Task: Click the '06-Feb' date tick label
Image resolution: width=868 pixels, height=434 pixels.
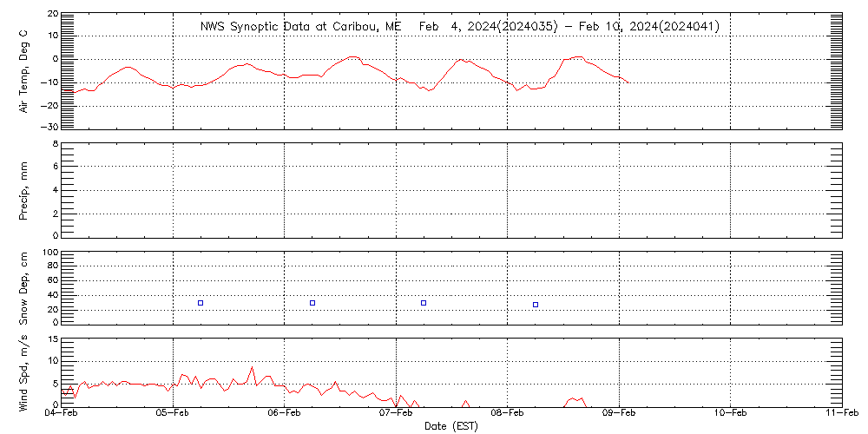Action: [285, 414]
